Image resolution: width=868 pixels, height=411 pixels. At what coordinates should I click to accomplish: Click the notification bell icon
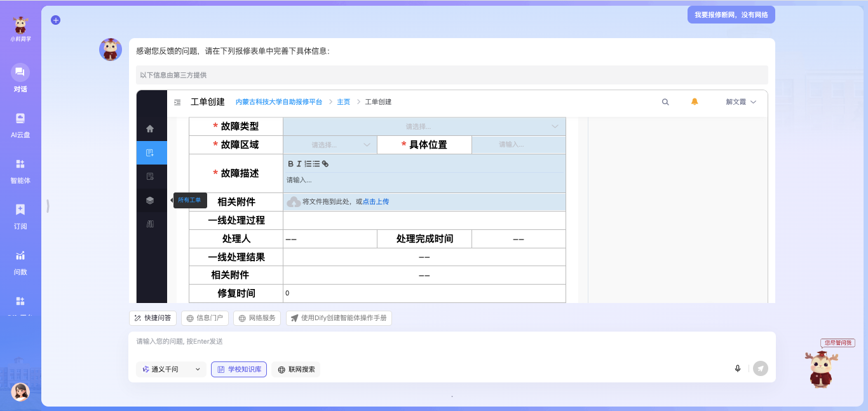pyautogui.click(x=695, y=102)
